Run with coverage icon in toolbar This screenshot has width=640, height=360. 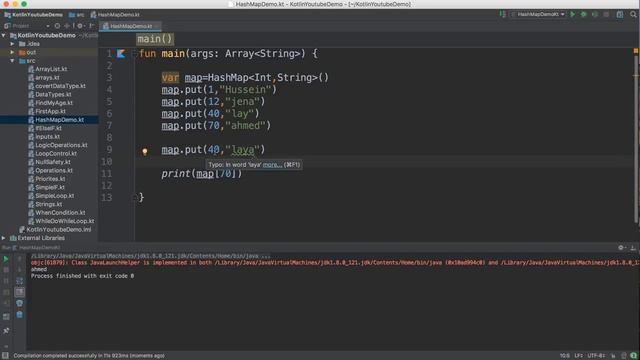595,14
